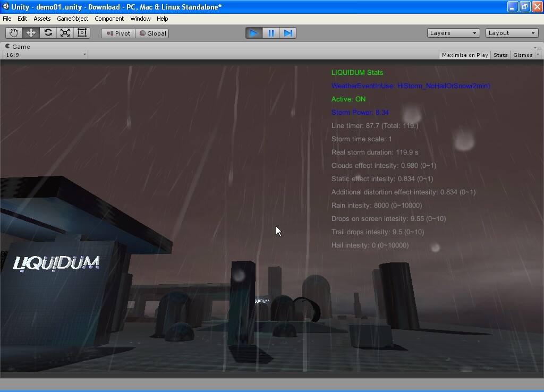Viewport: 544px width, 392px height.
Task: Select the Rotate tool
Action: [x=48, y=32]
